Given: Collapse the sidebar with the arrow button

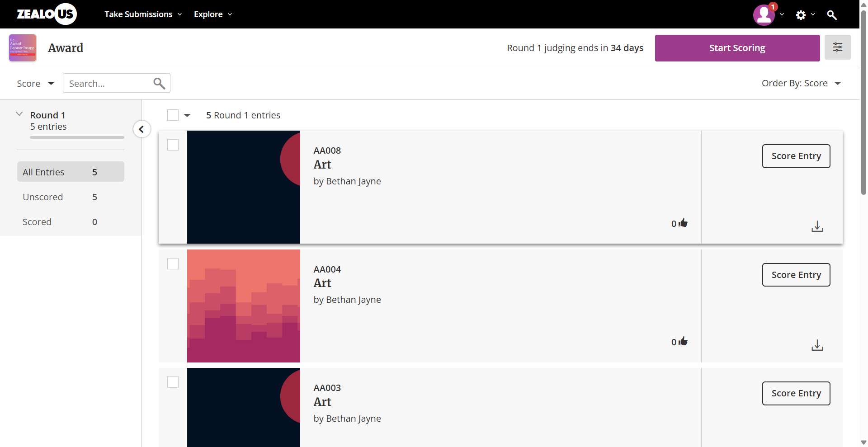Looking at the screenshot, I should pyautogui.click(x=142, y=129).
